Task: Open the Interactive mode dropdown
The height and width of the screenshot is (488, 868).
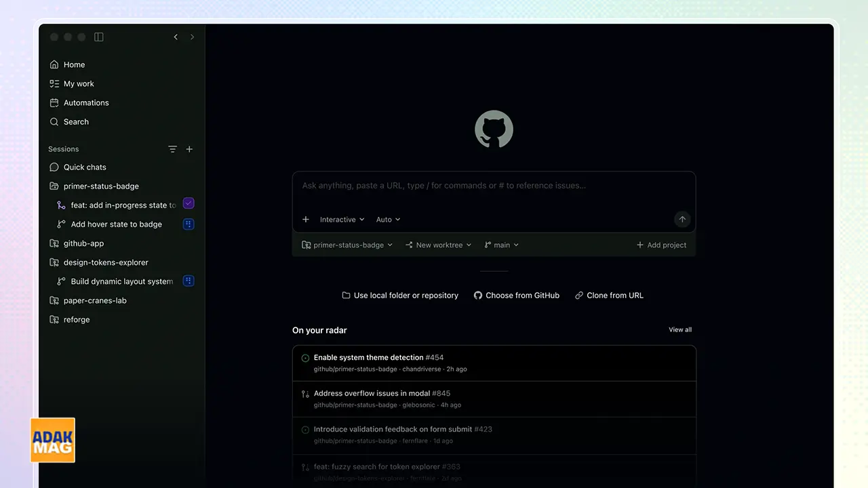Action: [x=342, y=220]
